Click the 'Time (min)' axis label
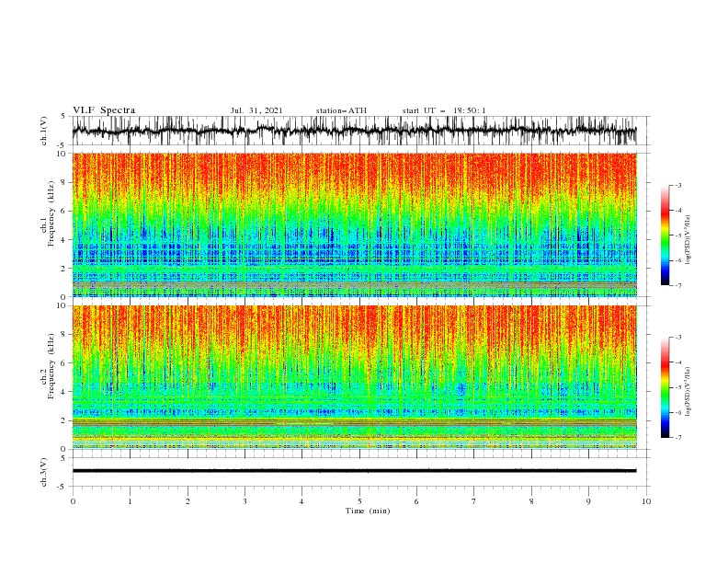This screenshot has height=563, width=728. pos(368,511)
